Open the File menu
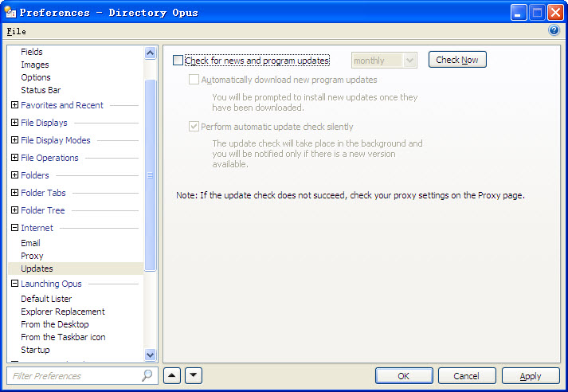The height and width of the screenshot is (392, 568). tap(16, 31)
